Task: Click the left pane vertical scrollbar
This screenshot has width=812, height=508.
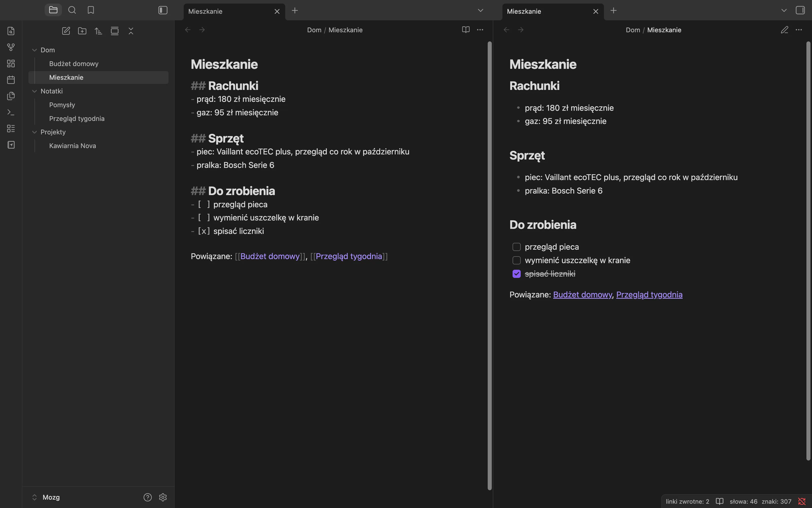Action: (489, 265)
